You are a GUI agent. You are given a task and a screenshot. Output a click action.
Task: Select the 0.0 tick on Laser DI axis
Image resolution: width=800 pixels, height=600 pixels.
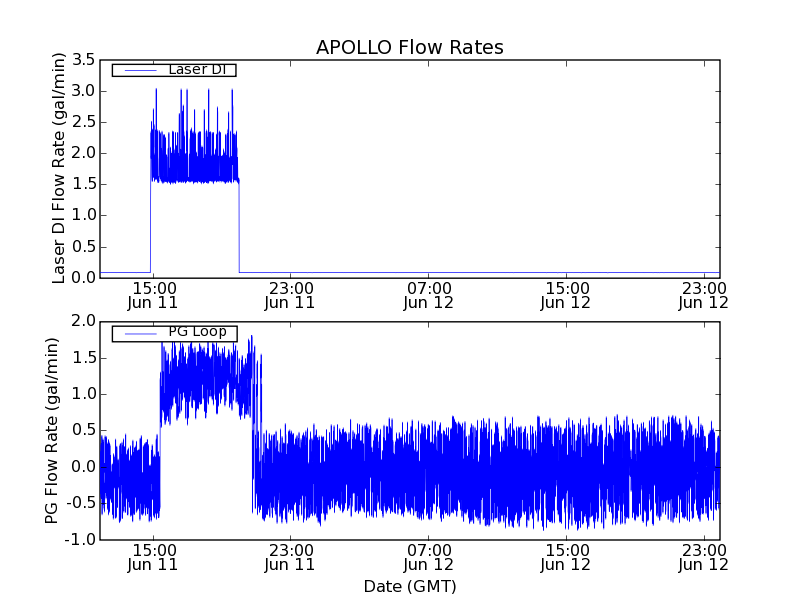pyautogui.click(x=83, y=277)
